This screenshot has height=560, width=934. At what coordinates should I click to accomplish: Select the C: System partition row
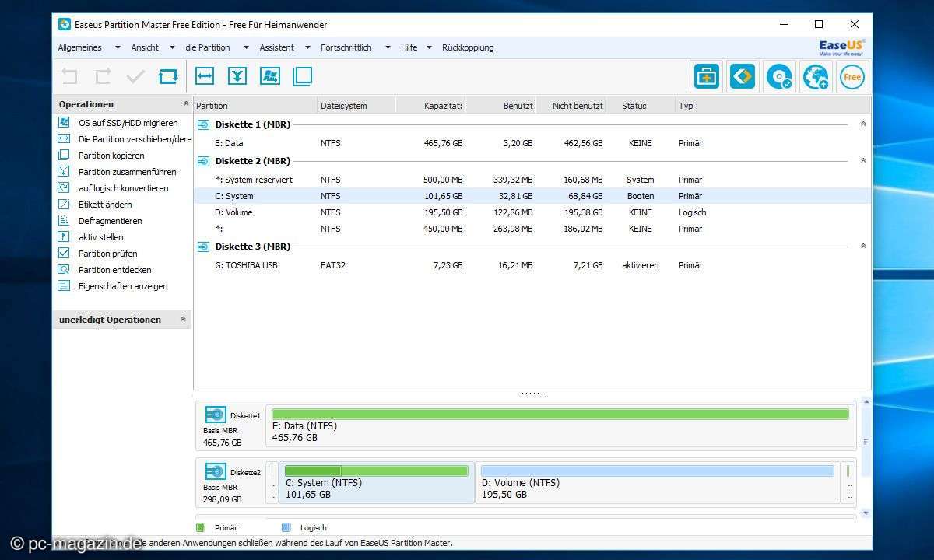532,196
